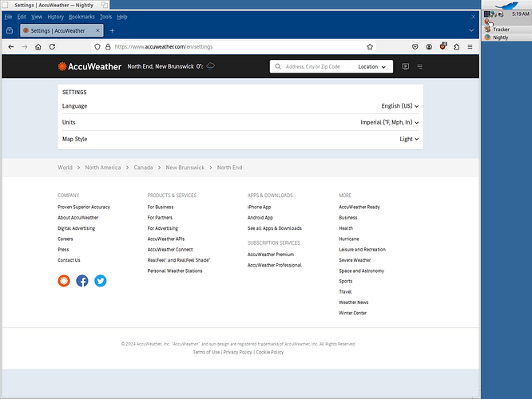Open Firefox View icon beside tabs

tap(10, 30)
